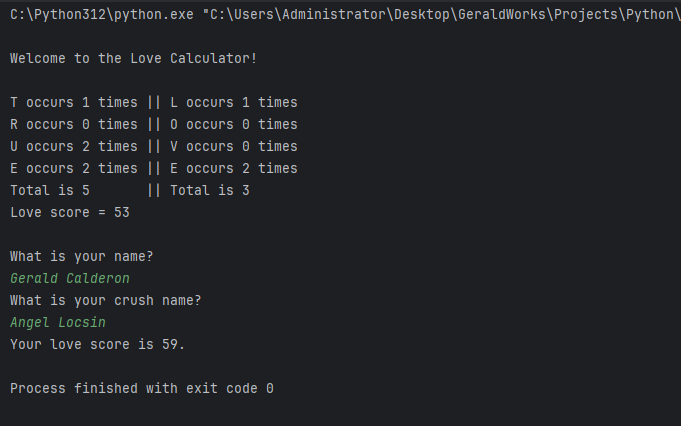The height and width of the screenshot is (426, 681).
Task: Click the Welcome to the Love Calculator line
Action: pyautogui.click(x=133, y=58)
